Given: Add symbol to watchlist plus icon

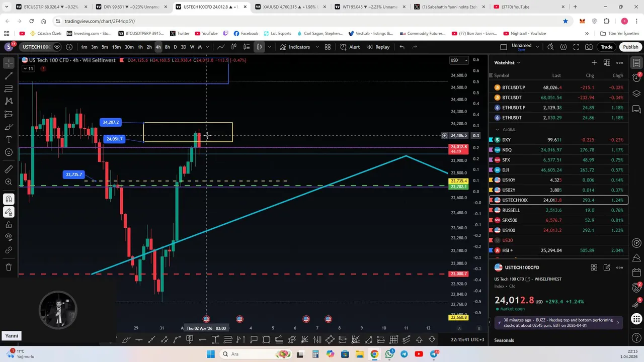Looking at the screenshot, I should (594, 62).
